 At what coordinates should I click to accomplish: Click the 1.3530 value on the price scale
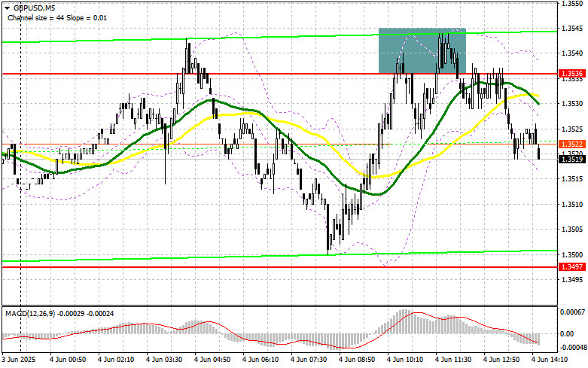coord(572,104)
